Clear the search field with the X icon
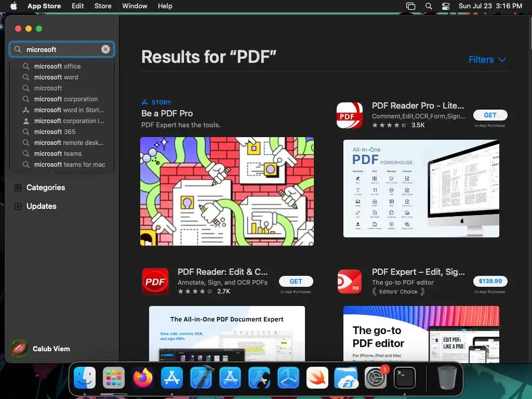 [x=105, y=49]
